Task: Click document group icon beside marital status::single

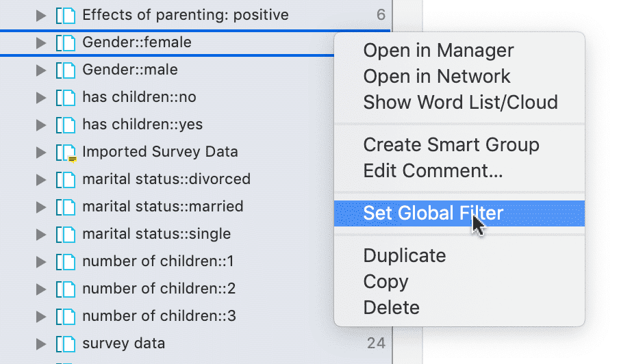Action: point(66,234)
